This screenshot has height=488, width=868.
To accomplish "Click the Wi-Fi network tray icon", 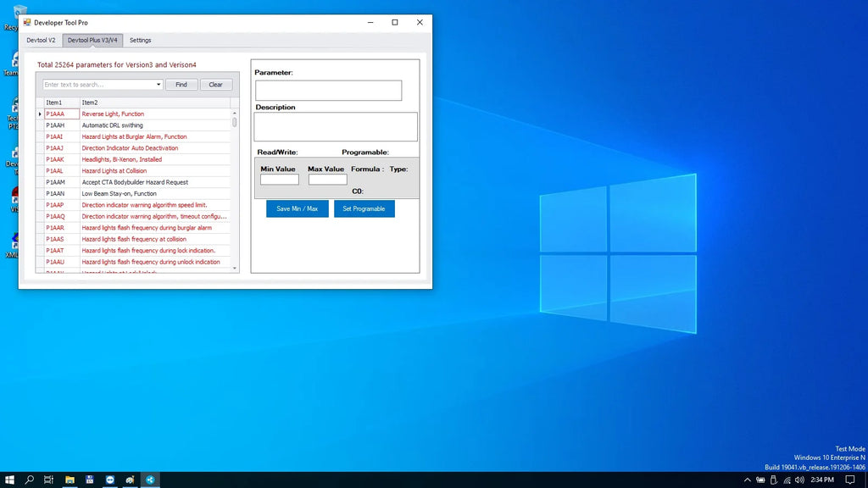I will [x=787, y=480].
